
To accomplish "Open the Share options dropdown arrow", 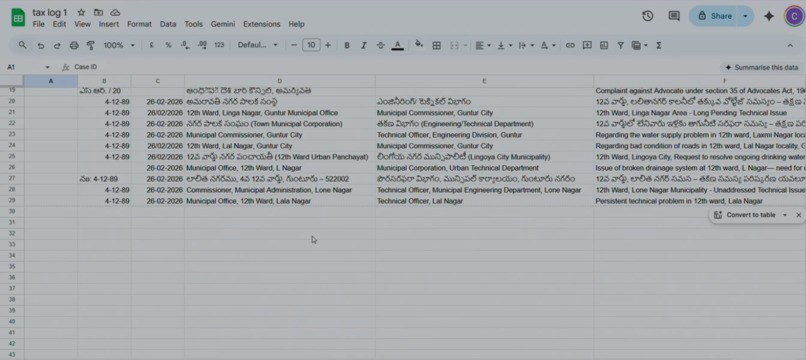I will 745,16.
